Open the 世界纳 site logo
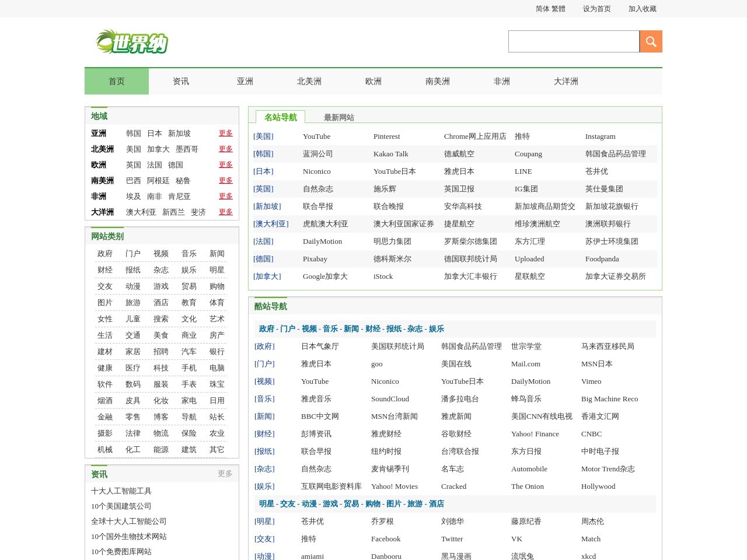Screen dimensions: 747x560 tap(132, 42)
